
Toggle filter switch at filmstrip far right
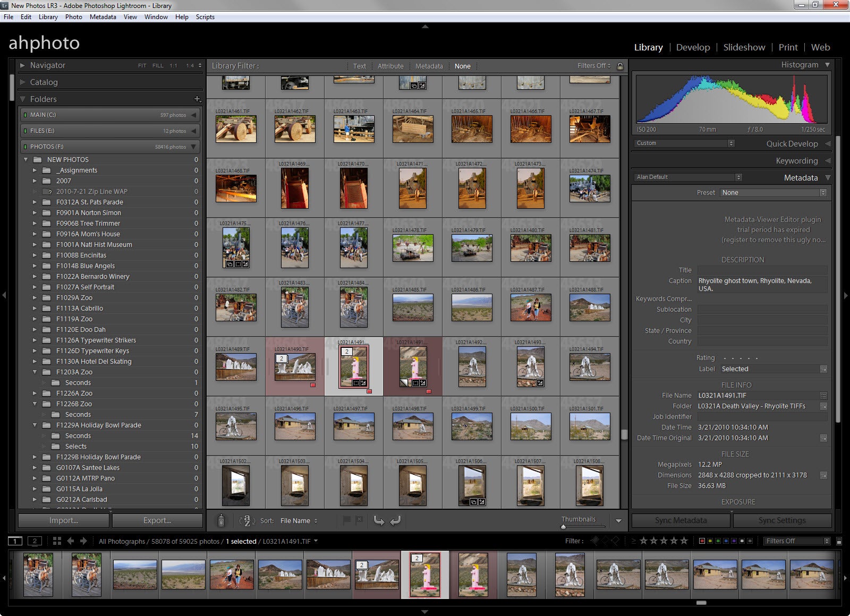coord(839,542)
